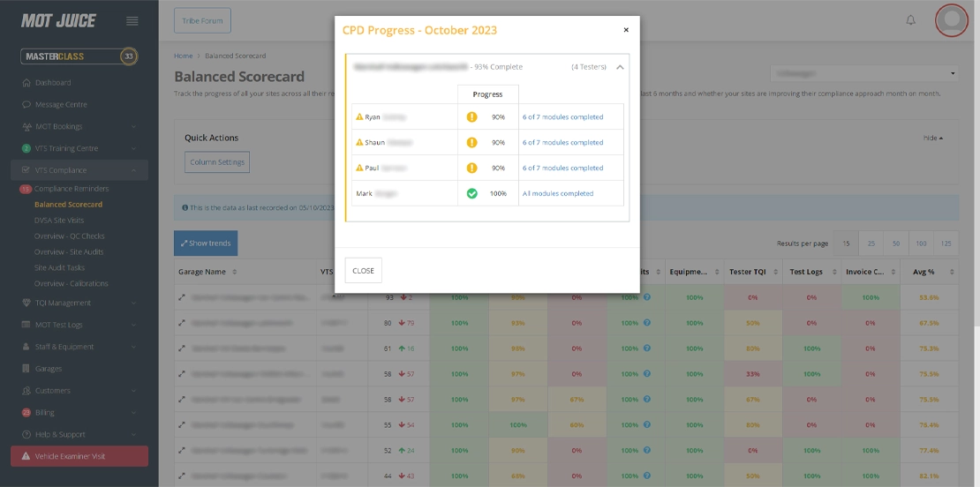Expand the MOT Test Logs sidebar menu
The image size is (980, 487).
tap(79, 325)
